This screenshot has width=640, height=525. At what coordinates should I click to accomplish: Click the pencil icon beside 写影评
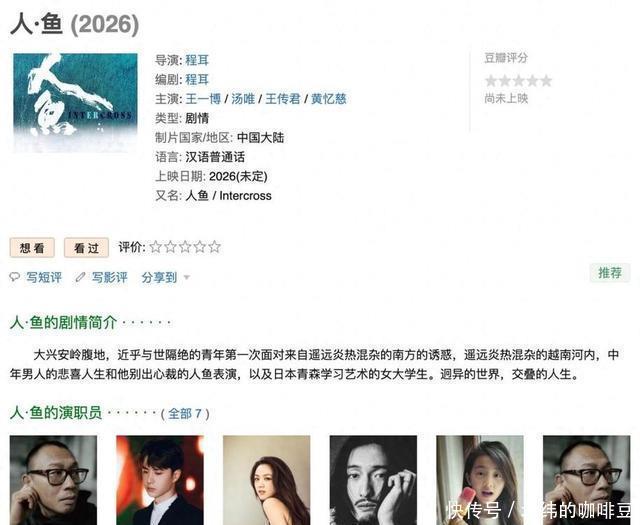click(80, 278)
